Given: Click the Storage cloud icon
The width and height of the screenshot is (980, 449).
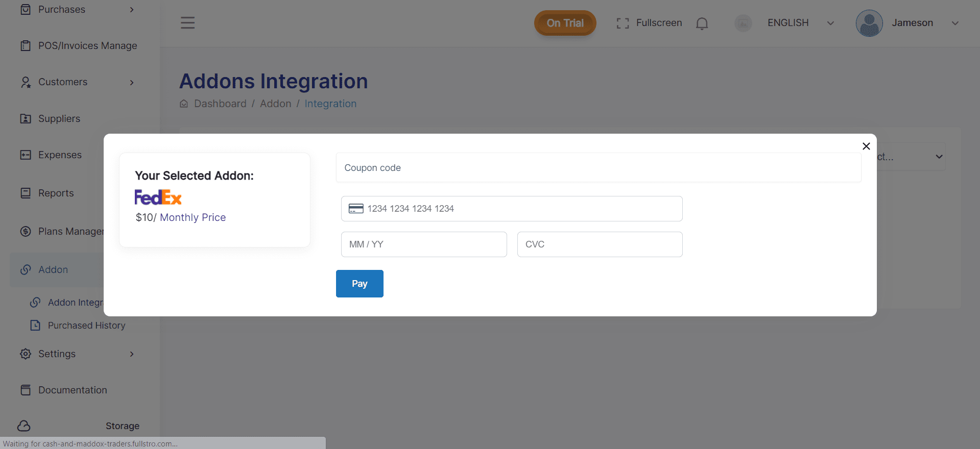Looking at the screenshot, I should [24, 426].
